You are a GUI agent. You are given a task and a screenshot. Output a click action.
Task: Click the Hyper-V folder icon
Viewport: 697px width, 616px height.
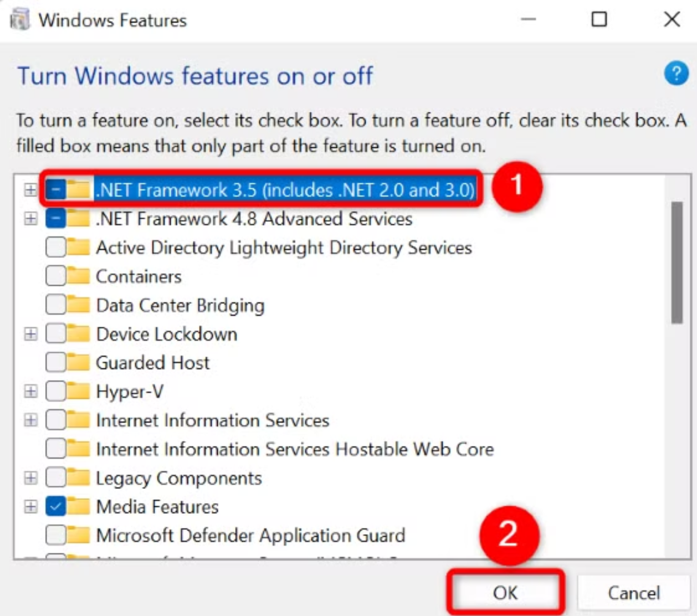pyautogui.click(x=78, y=392)
